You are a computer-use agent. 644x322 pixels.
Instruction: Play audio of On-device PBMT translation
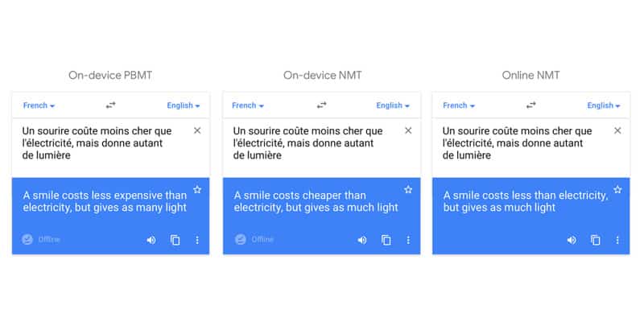151,240
